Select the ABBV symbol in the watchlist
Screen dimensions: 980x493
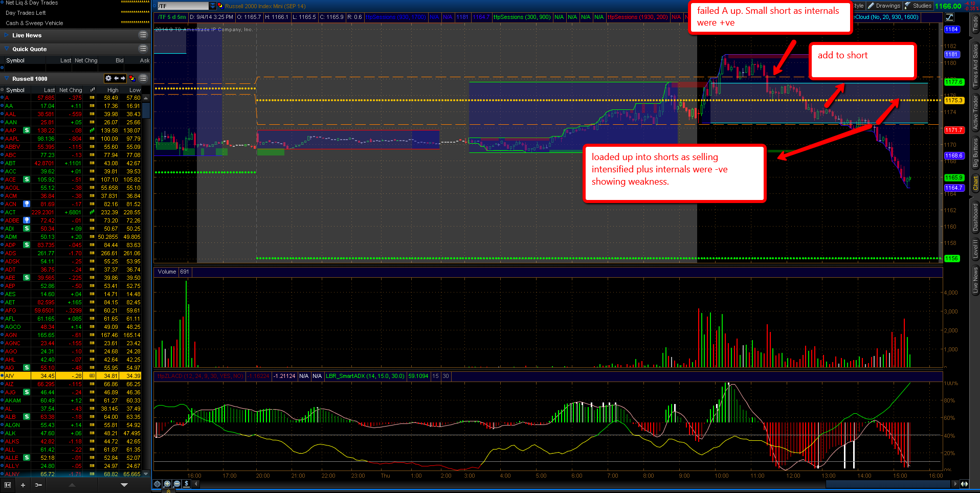pos(13,147)
